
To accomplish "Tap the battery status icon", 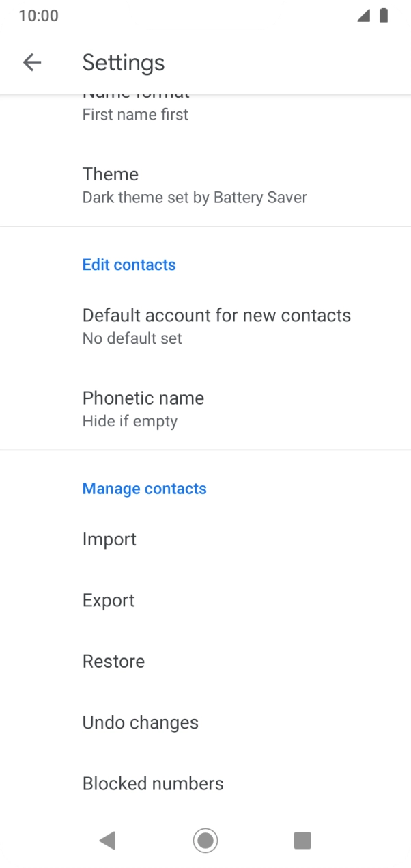I will [x=384, y=16].
